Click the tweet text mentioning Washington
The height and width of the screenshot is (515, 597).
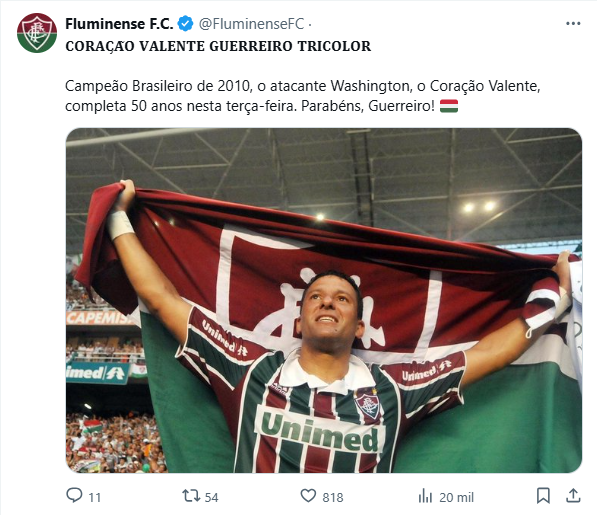[302, 96]
